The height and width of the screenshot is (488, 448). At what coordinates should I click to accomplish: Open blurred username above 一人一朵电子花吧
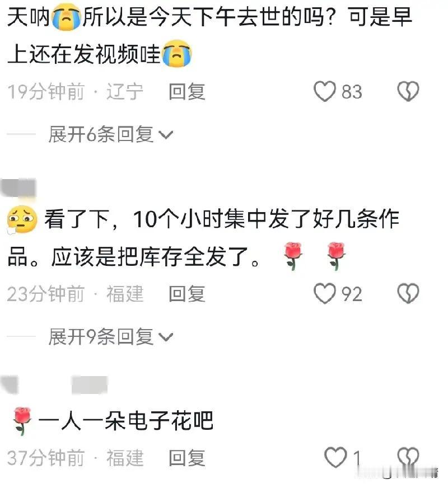pos(54,385)
